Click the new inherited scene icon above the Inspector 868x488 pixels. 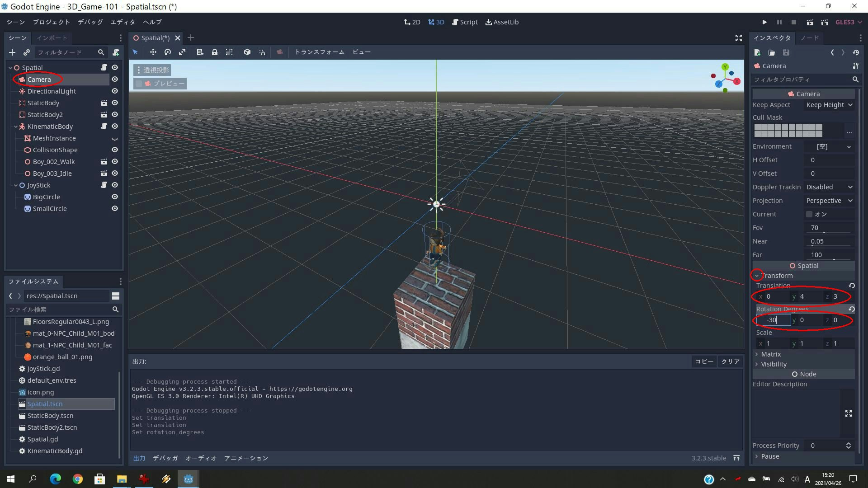pyautogui.click(x=757, y=52)
